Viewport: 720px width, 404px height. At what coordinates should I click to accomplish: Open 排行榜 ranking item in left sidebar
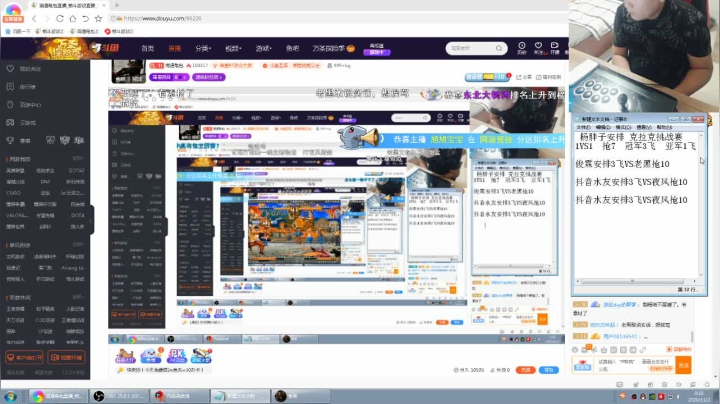22,87
